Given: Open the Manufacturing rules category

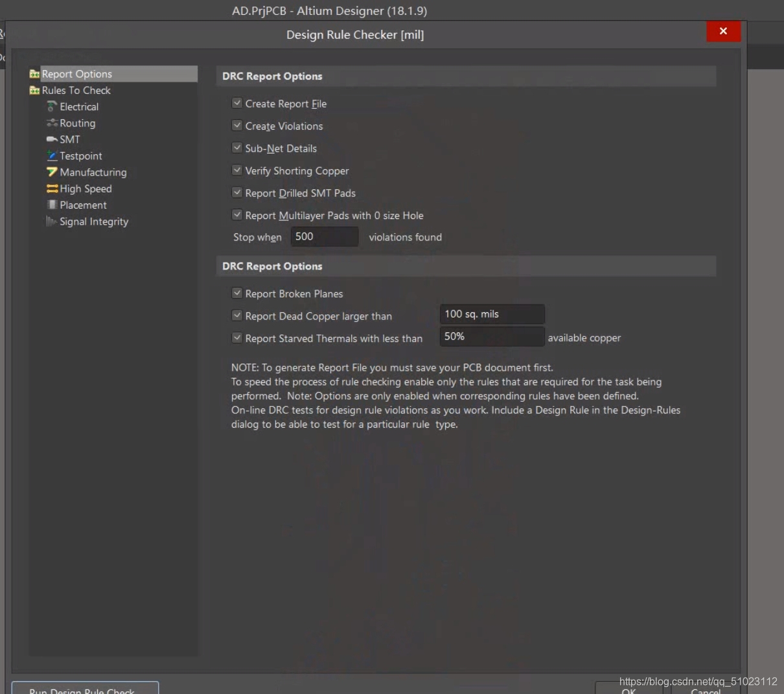Looking at the screenshot, I should pos(93,172).
